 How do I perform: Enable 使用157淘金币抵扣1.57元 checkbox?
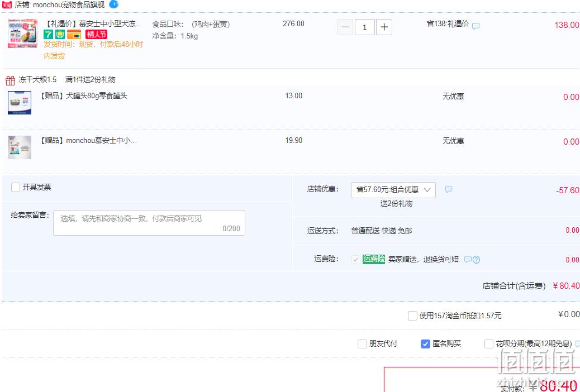click(x=412, y=316)
